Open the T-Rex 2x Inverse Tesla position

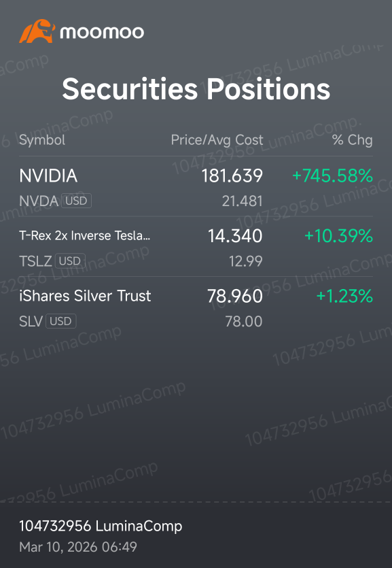[x=196, y=247]
